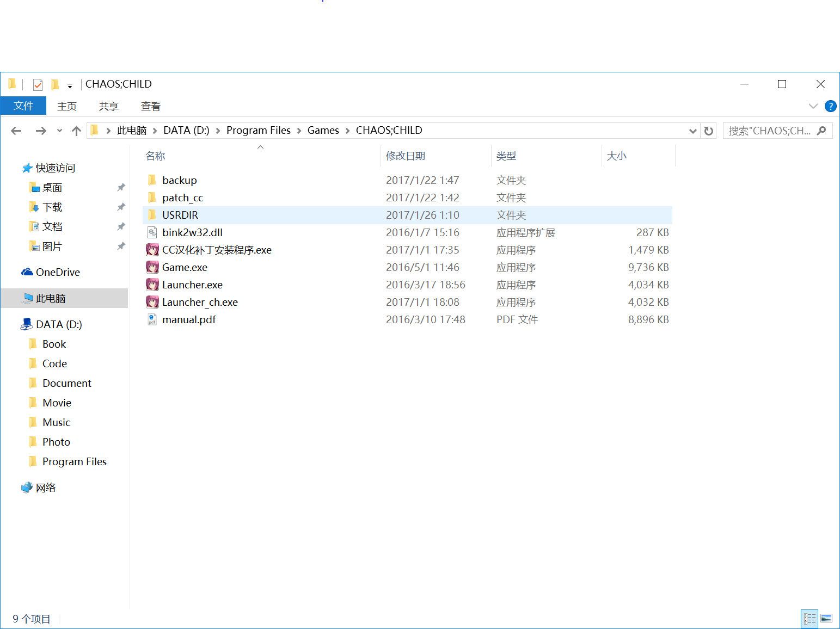
Task: Open 文档 in quick access
Action: click(x=52, y=227)
